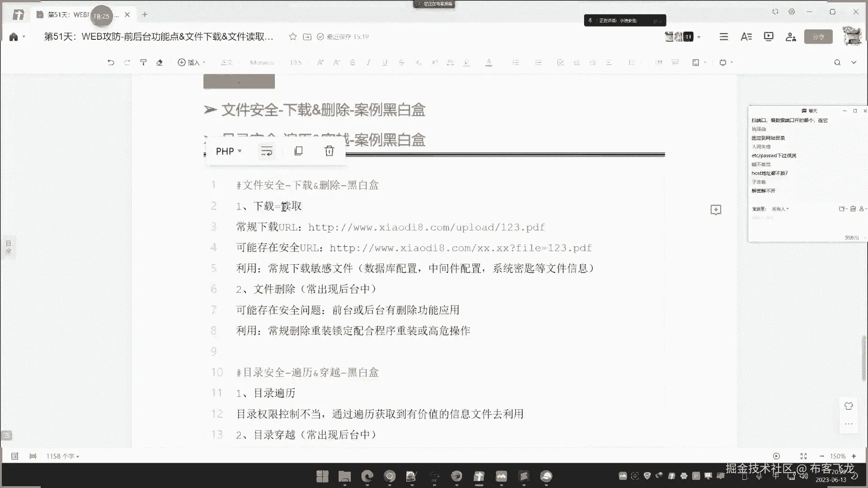The width and height of the screenshot is (868, 488).
Task: Open a new tab with plus
Action: (145, 14)
